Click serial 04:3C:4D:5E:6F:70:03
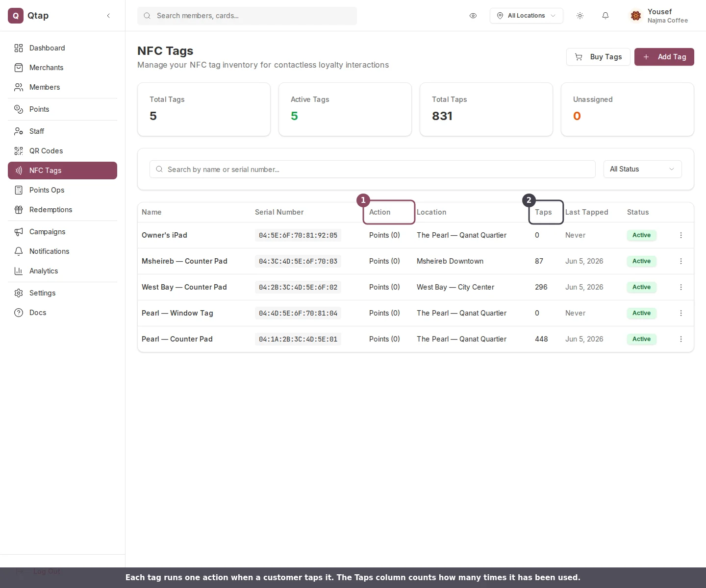706x588 pixels. click(x=298, y=261)
